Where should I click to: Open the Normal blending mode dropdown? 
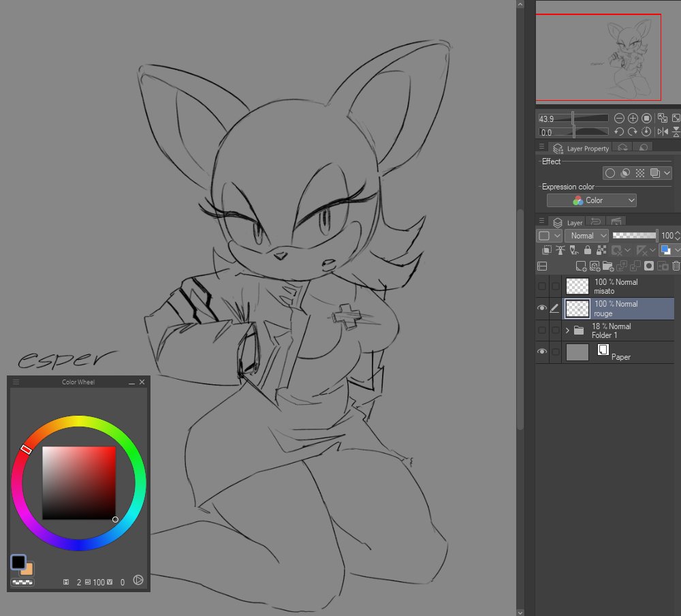[586, 236]
